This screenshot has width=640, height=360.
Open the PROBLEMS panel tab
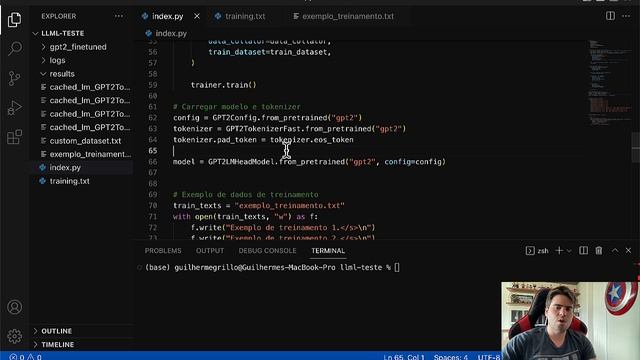coord(163,251)
